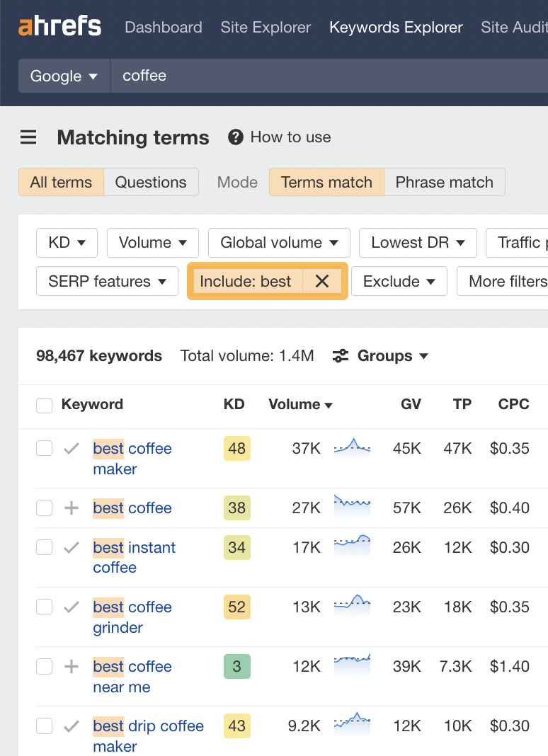Viewport: 548px width, 756px height.
Task: Expand the KD filter dropdown
Action: [67, 243]
